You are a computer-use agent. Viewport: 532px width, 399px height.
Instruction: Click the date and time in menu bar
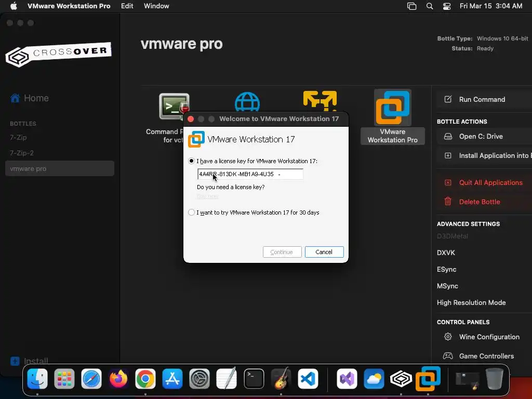point(491,6)
